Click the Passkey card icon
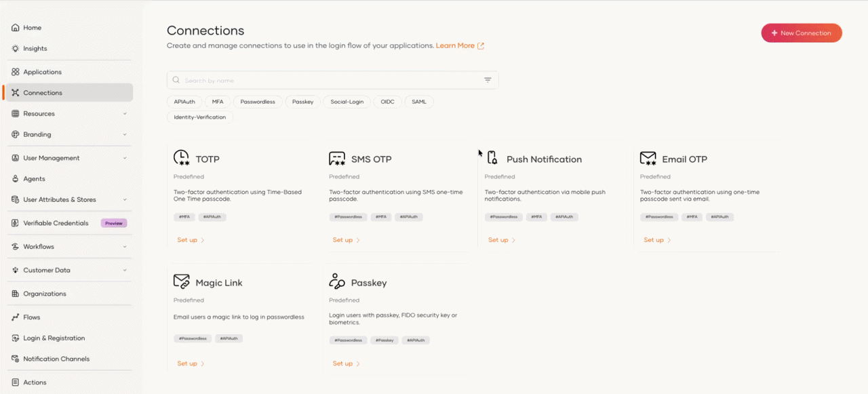This screenshot has height=394, width=868. (337, 281)
